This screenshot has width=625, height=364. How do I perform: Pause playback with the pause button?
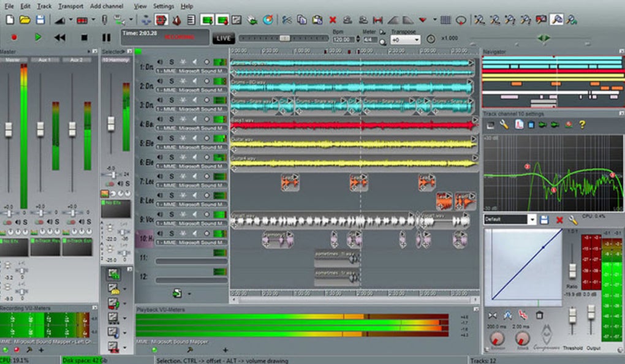(106, 37)
